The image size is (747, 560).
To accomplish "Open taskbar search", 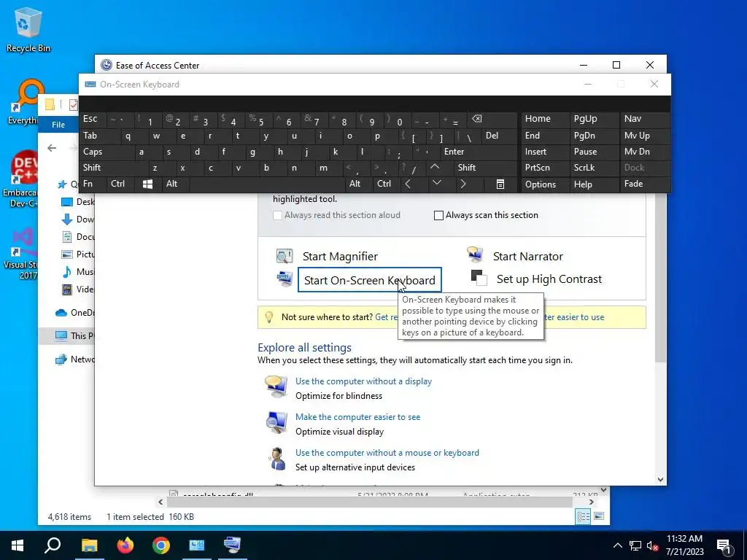I will (x=53, y=545).
